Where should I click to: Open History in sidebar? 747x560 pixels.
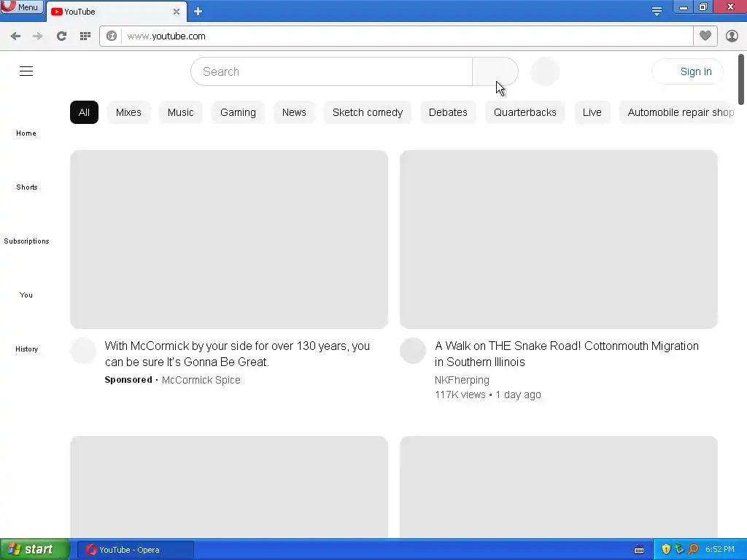(27, 349)
